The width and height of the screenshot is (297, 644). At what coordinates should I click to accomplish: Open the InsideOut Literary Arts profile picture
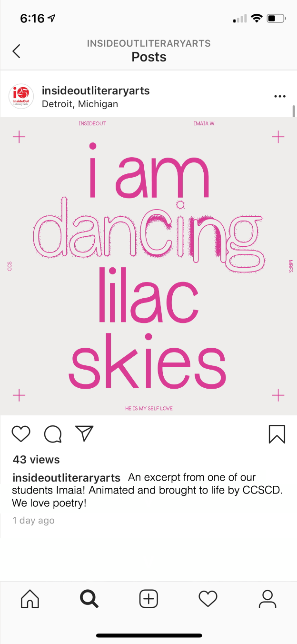pos(21,97)
